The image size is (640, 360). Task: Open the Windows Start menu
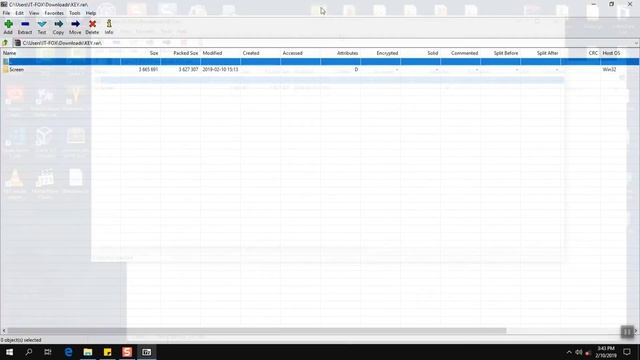[x=9, y=352]
